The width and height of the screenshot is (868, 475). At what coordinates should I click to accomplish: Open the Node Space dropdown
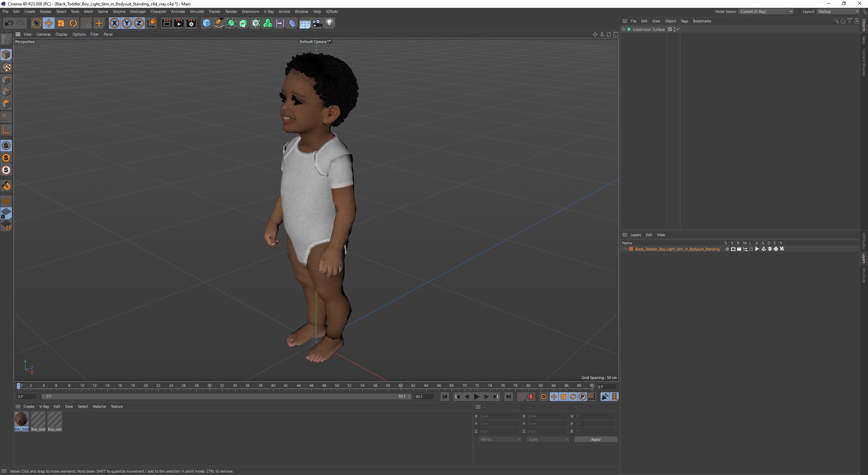point(766,12)
